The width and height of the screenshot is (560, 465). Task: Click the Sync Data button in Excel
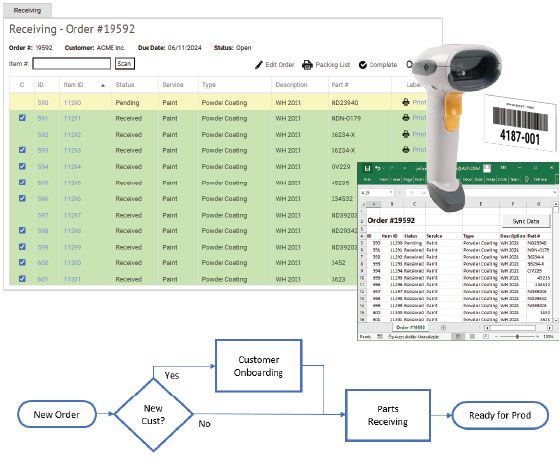525,221
